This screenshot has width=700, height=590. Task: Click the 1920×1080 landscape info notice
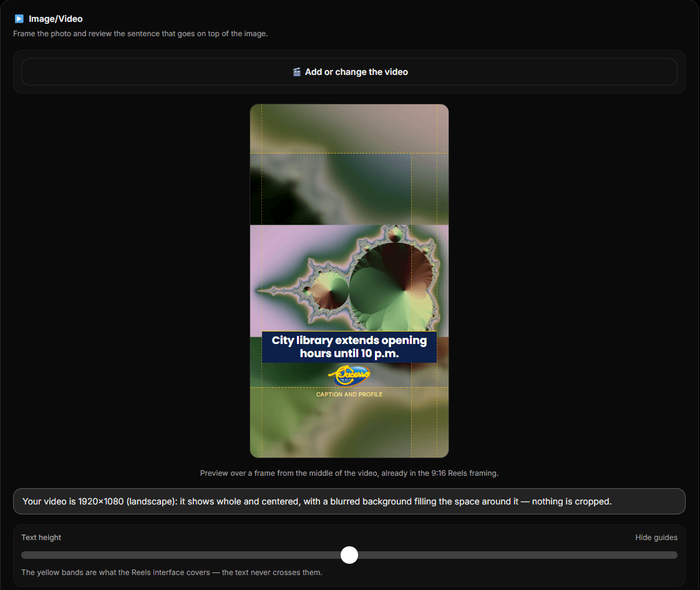point(349,501)
